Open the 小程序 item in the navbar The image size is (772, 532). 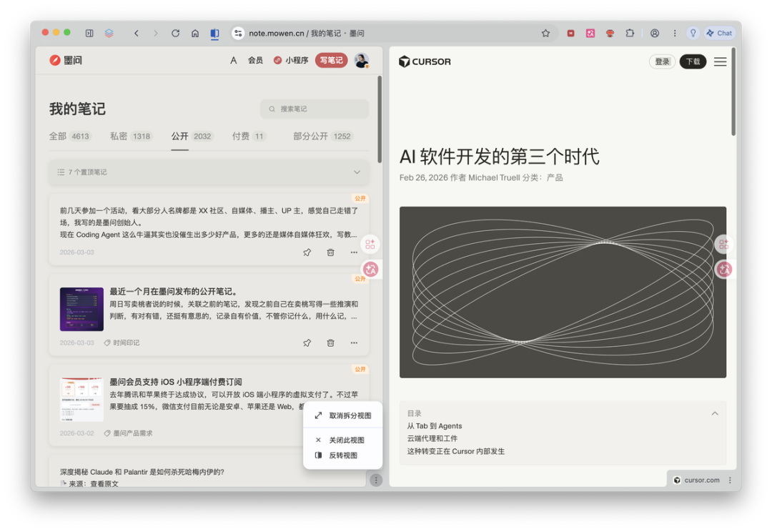pos(292,60)
